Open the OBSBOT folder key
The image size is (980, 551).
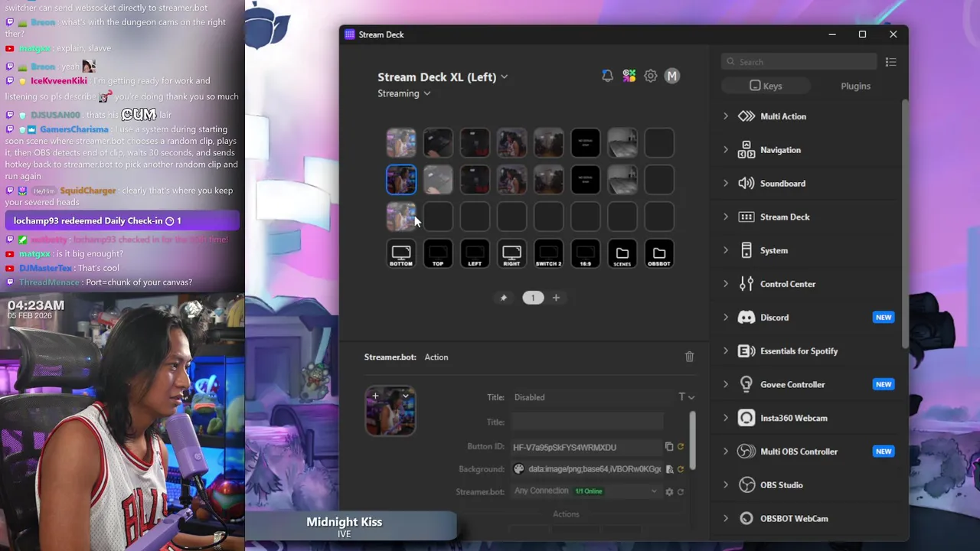tap(658, 254)
